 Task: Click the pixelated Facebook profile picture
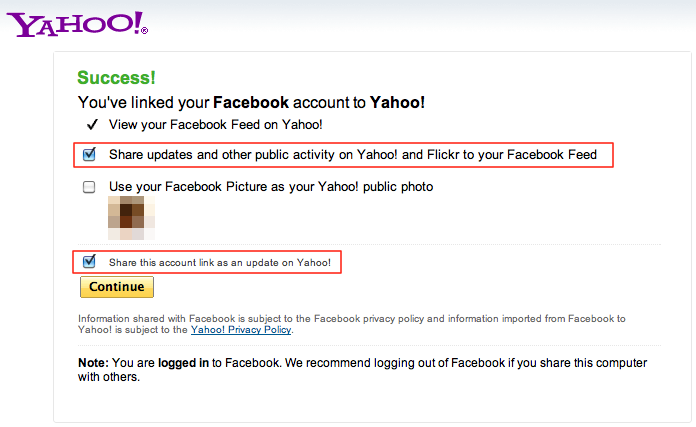pos(131,218)
